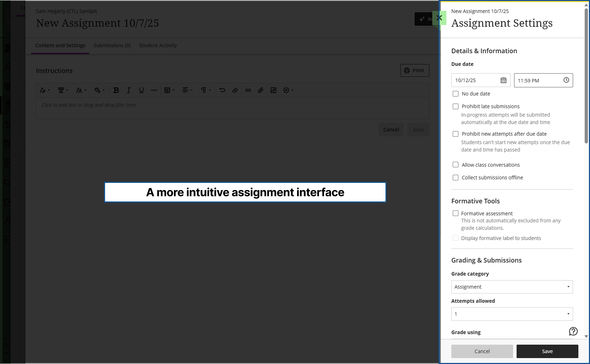This screenshot has width=590, height=364.
Task: Apply italic formatting
Action: click(129, 90)
